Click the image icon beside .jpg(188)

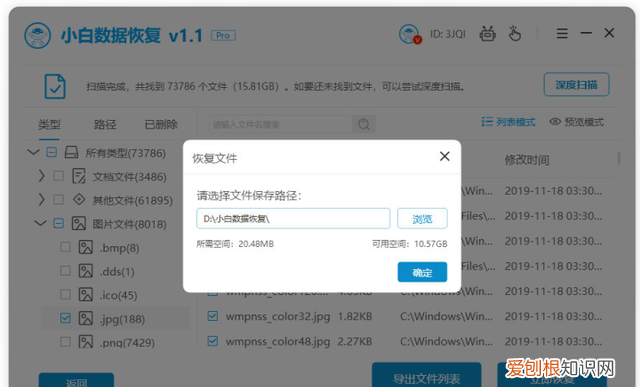pyautogui.click(x=86, y=318)
